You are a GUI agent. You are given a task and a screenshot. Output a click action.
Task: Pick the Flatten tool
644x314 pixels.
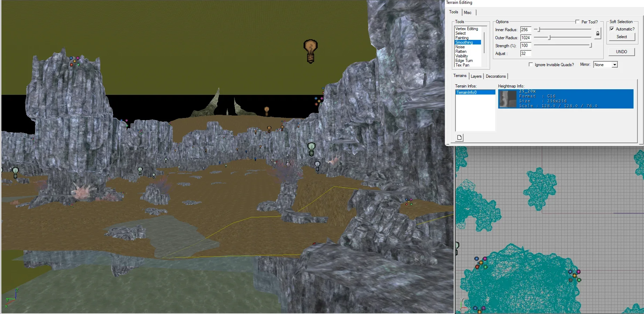(x=468, y=51)
